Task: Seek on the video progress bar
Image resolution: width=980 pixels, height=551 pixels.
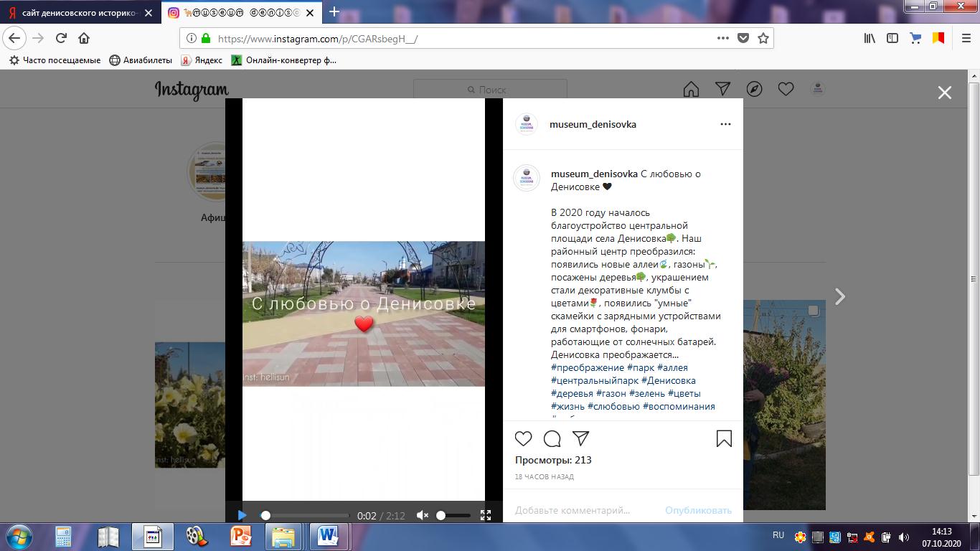Action: [x=305, y=515]
